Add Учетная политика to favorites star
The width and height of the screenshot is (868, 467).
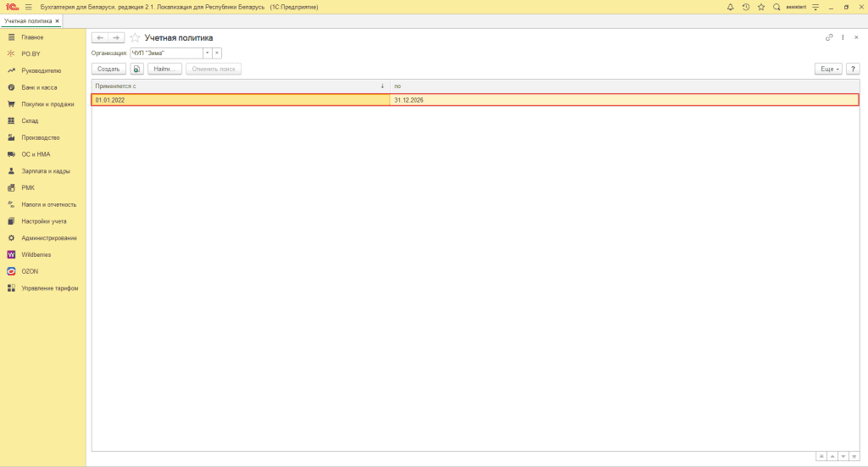(x=135, y=38)
